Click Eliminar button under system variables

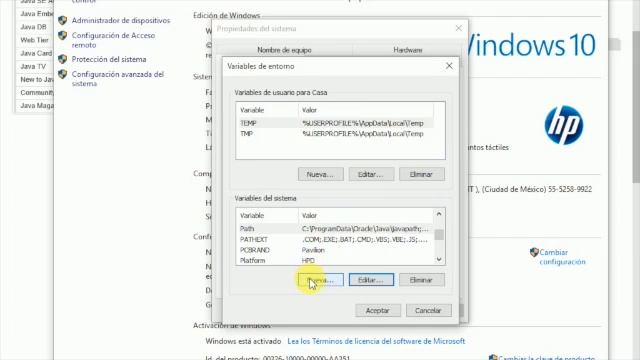coord(422,280)
